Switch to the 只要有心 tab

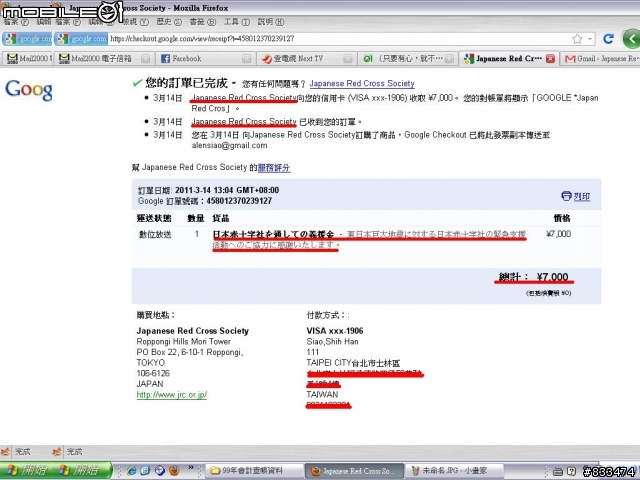point(408,59)
